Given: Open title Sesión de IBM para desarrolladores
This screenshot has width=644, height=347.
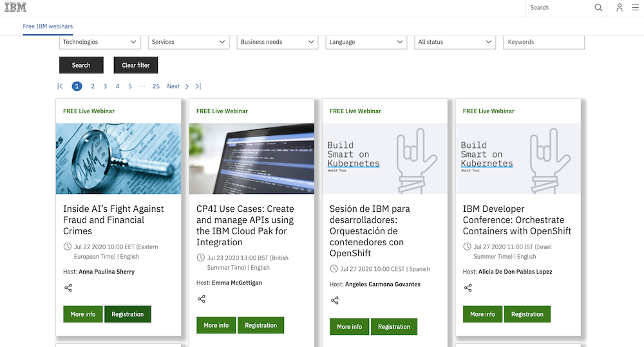Looking at the screenshot, I should pyautogui.click(x=370, y=230).
